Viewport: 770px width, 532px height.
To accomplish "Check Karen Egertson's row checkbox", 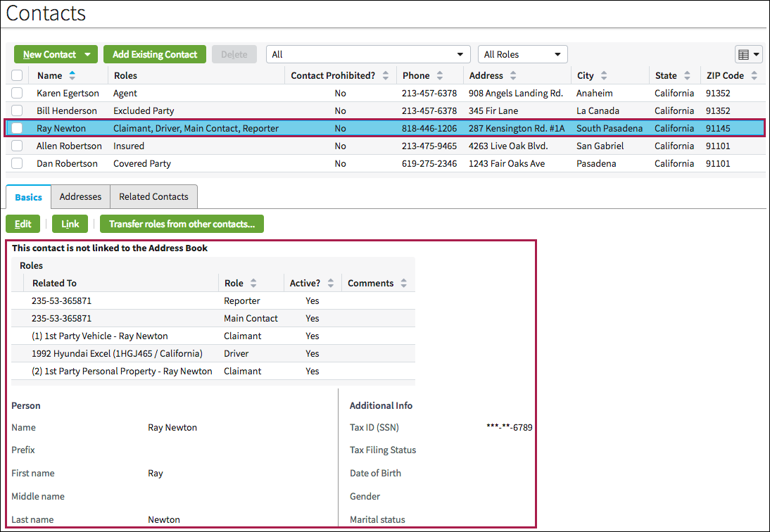I will coord(17,93).
